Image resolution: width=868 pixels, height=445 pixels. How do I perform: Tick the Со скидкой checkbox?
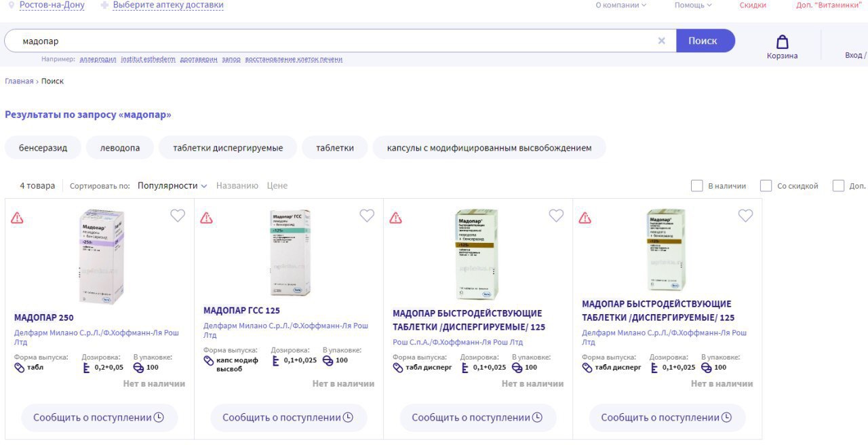pos(766,186)
